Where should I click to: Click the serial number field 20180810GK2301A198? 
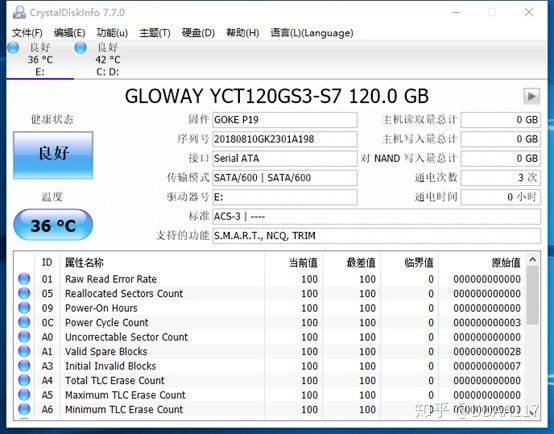click(x=285, y=139)
